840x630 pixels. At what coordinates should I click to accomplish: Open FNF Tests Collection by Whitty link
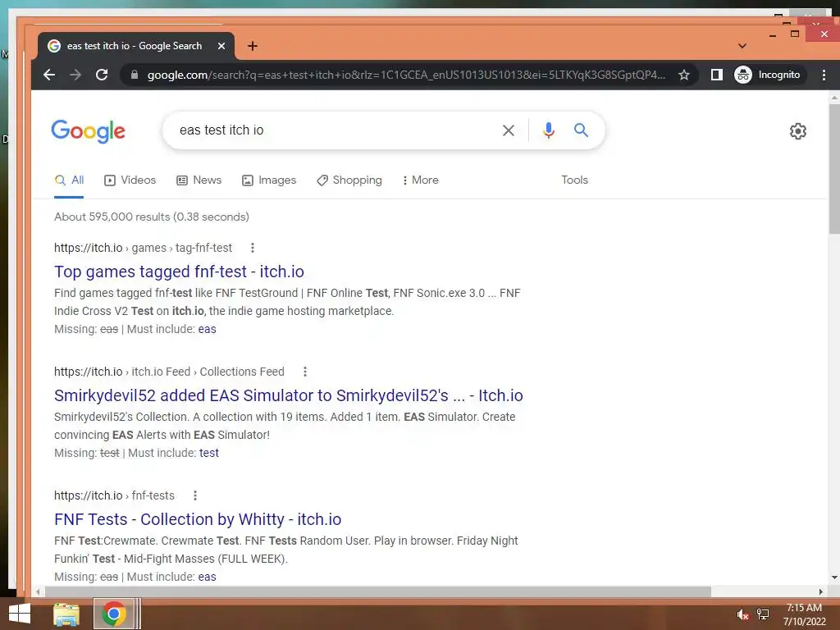pyautogui.click(x=198, y=519)
